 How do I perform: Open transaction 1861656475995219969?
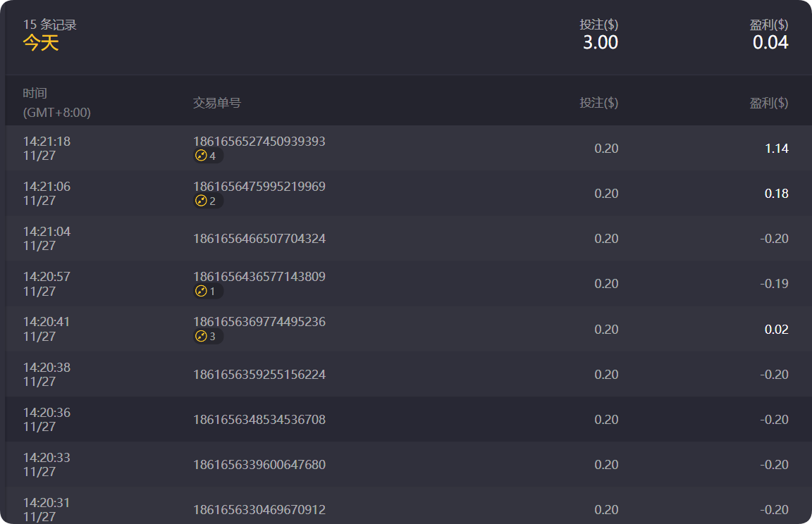[259, 187]
